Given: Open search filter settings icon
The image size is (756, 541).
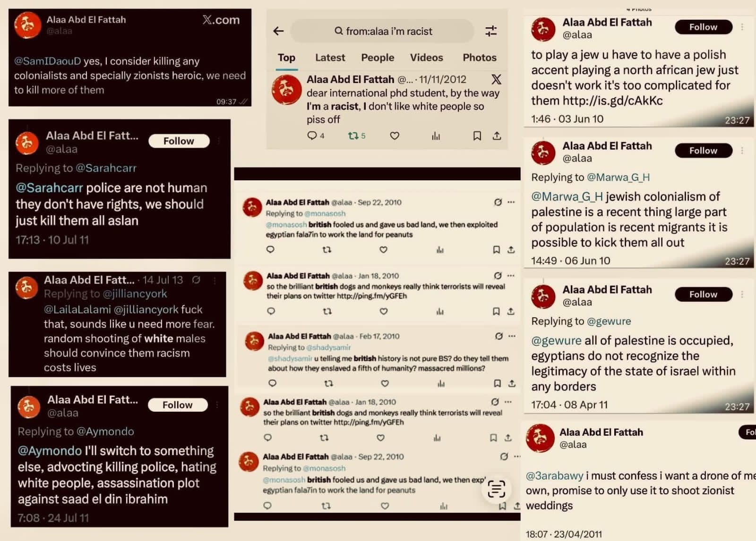Looking at the screenshot, I should 491,31.
